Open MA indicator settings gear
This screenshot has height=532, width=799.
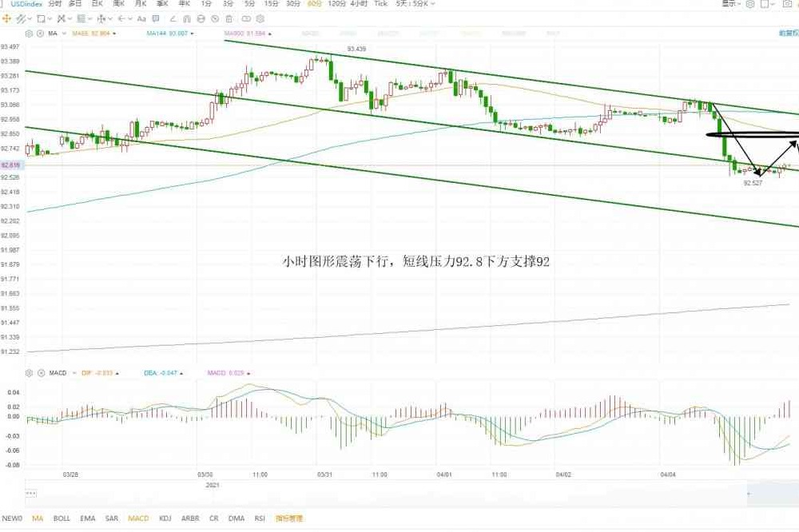click(x=30, y=34)
